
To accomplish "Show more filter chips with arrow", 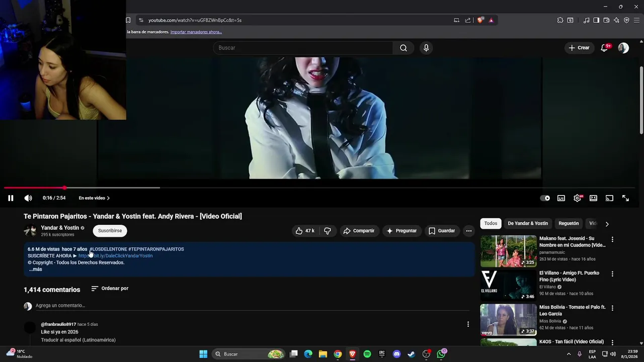I will tap(607, 224).
